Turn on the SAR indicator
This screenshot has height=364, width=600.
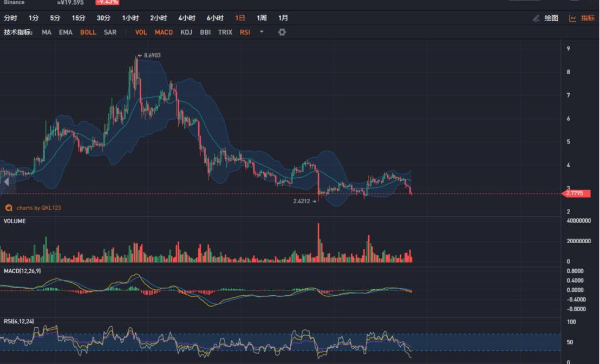click(110, 32)
